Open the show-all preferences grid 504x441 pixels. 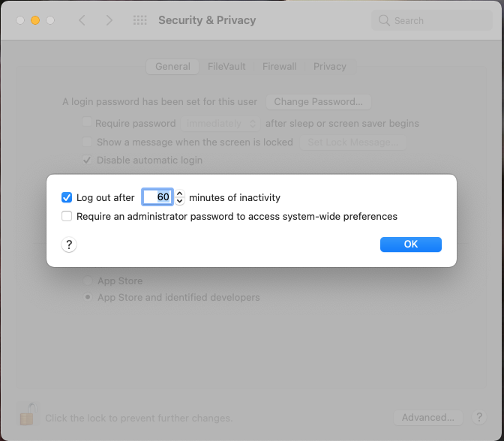pyautogui.click(x=139, y=20)
